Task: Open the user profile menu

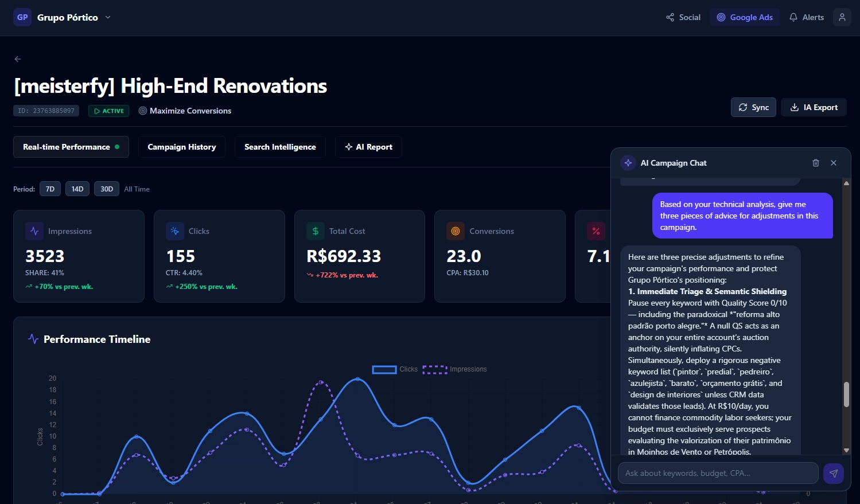Action: tap(842, 17)
